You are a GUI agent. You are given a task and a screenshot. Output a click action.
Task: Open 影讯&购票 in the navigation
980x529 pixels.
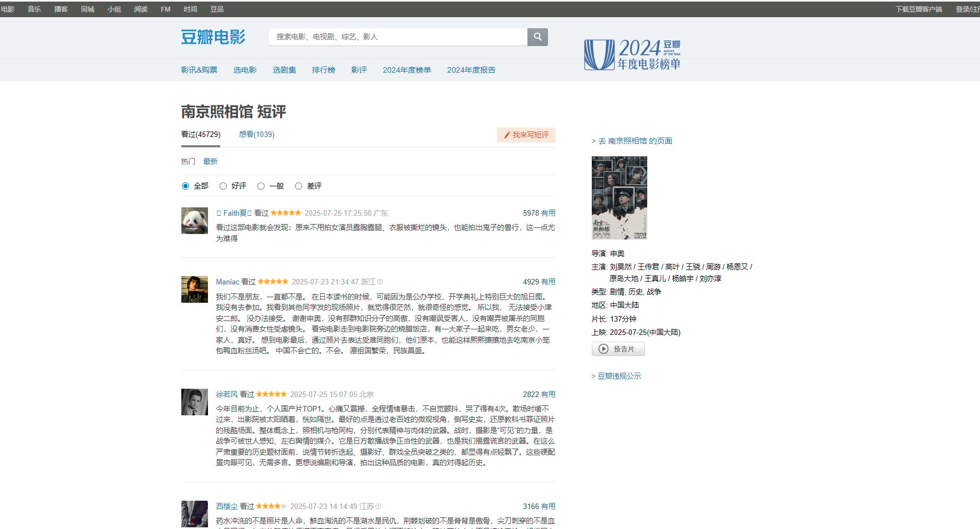click(x=199, y=70)
